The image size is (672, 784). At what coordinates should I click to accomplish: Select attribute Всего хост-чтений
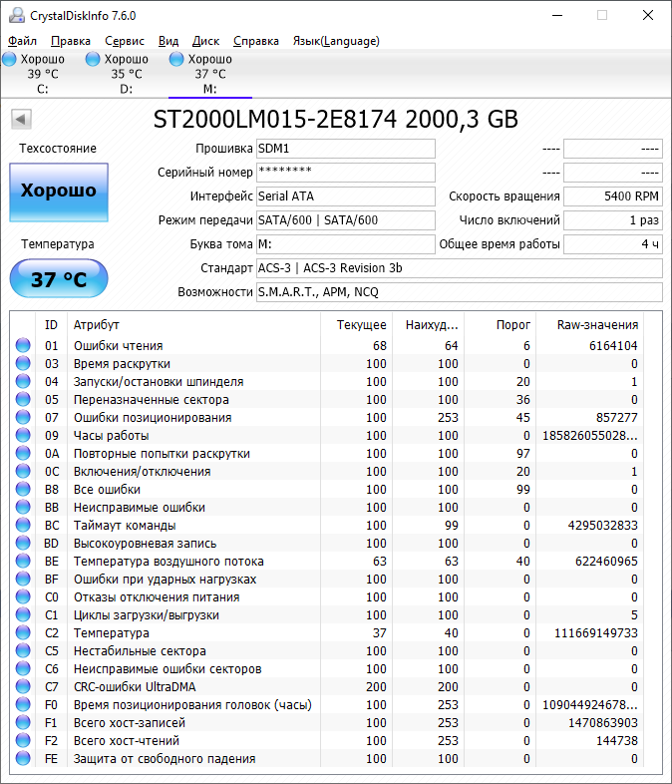[127, 740]
